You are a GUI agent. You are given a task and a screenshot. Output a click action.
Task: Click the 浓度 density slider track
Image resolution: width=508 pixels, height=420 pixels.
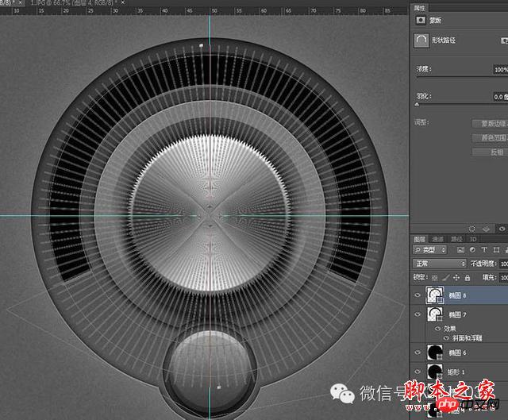462,78
